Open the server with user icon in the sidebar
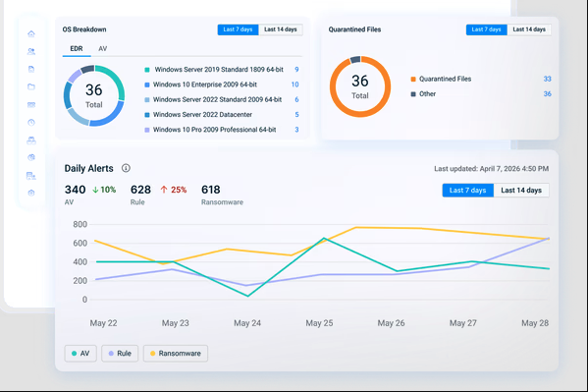 click(31, 175)
